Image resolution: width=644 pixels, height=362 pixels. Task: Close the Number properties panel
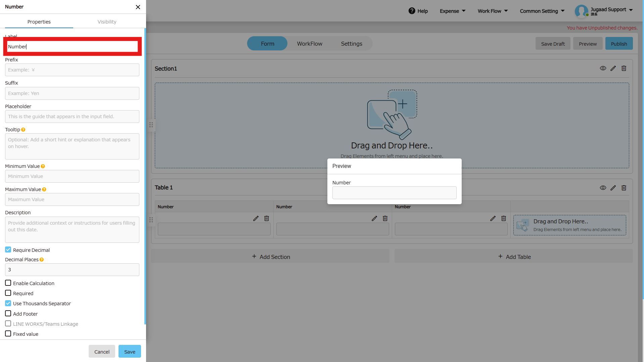(138, 7)
